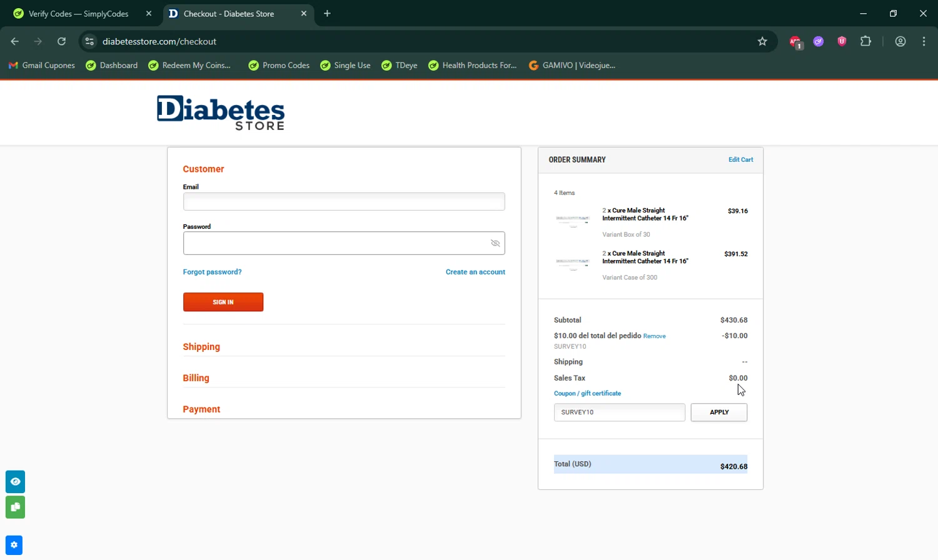Open the shield extension icon
This screenshot has height=560, width=938.
tap(842, 41)
